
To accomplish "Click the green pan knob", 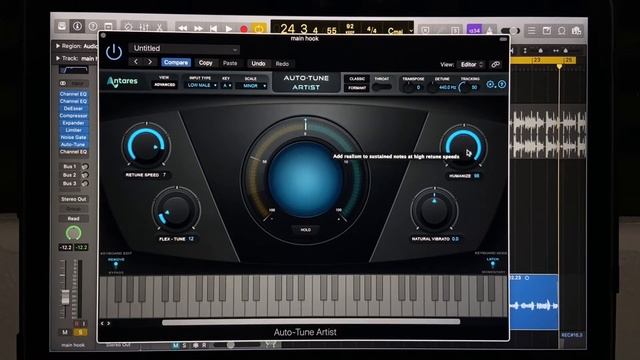I will coord(73,233).
